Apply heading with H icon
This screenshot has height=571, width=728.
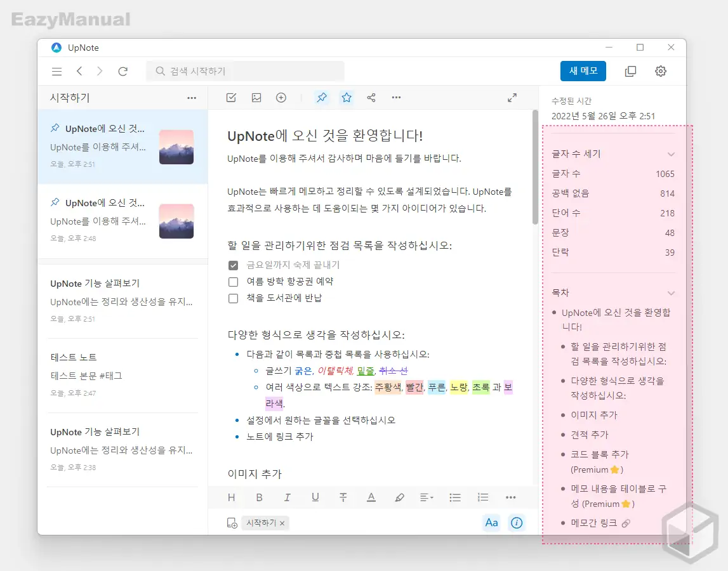(231, 497)
